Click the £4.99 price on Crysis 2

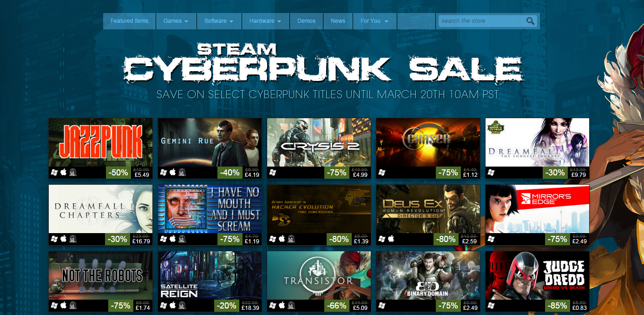tap(360, 175)
